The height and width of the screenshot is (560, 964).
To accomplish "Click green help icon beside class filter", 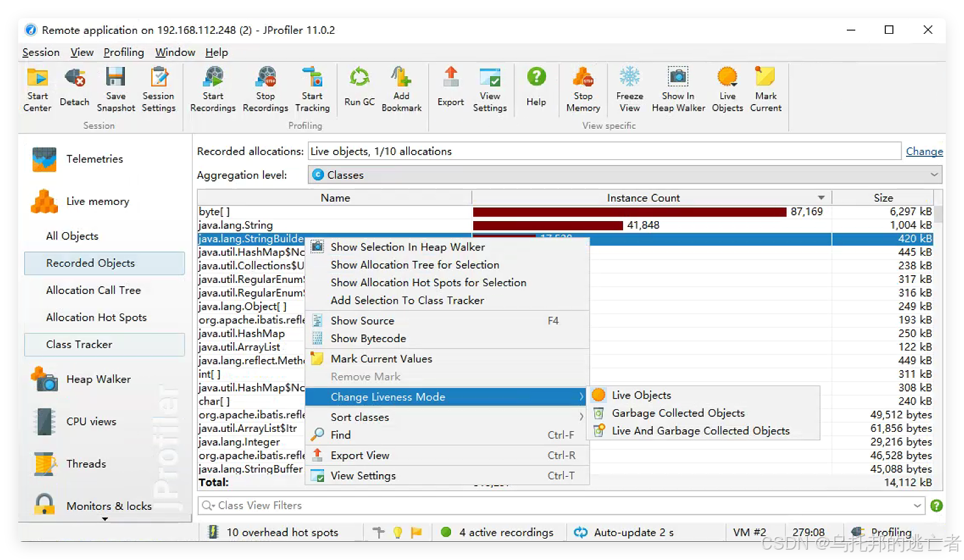I will coord(937,505).
